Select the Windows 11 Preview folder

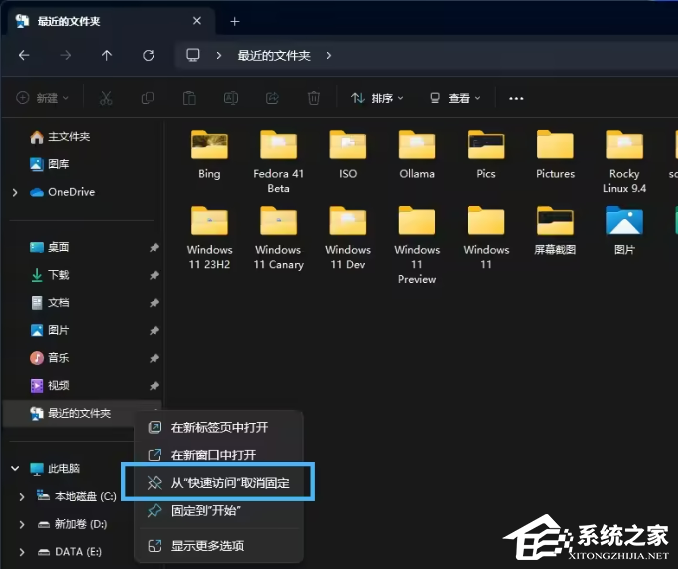point(417,245)
